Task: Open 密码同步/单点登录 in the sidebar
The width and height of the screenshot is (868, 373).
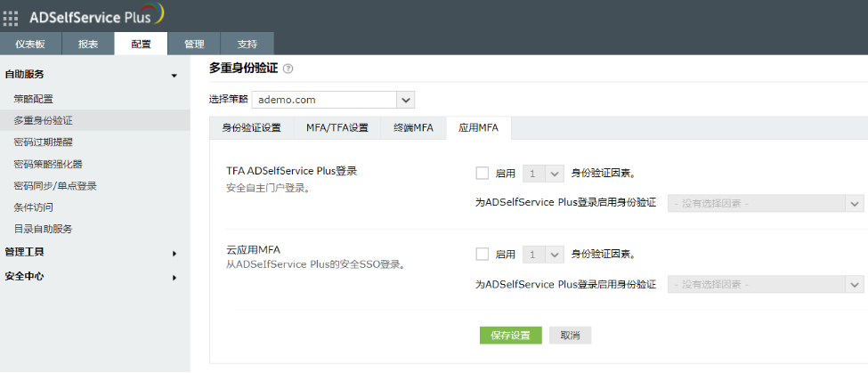Action: click(55, 186)
